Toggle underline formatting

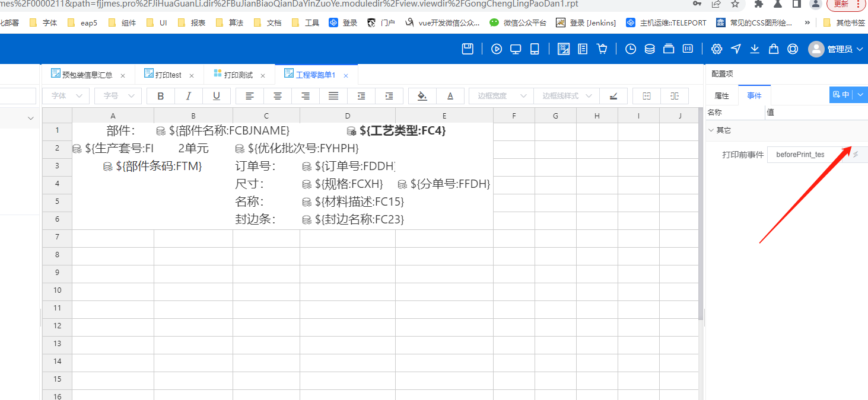[x=217, y=96]
